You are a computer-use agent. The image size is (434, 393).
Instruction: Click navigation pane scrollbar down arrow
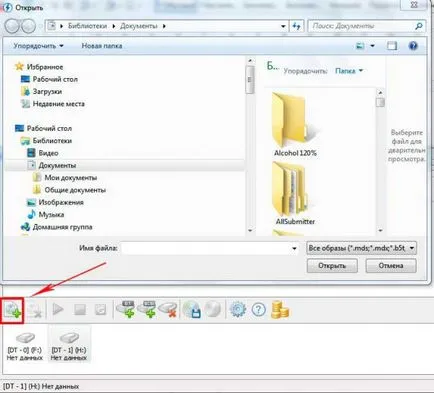(250, 230)
